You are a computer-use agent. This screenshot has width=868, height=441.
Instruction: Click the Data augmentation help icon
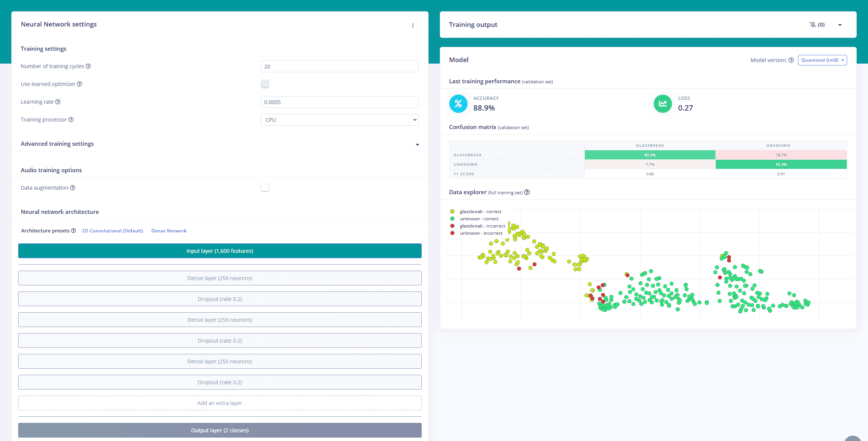73,188
